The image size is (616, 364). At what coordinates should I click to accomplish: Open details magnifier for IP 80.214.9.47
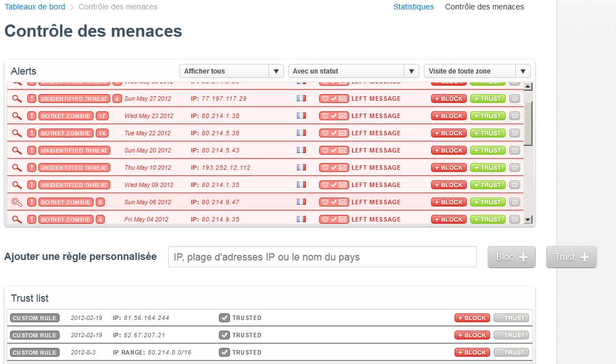(17, 202)
